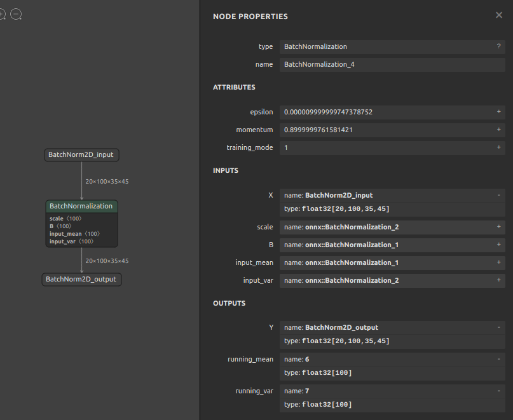The width and height of the screenshot is (513, 420).
Task: Click the momentum value 0.8999999761581421
Action: [x=318, y=130]
